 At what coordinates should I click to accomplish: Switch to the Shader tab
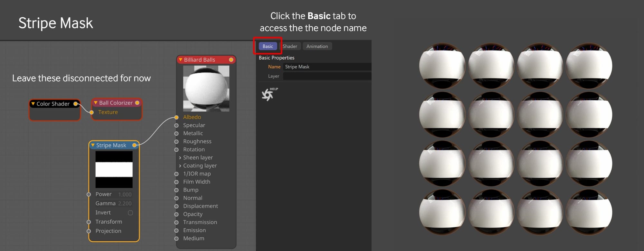pyautogui.click(x=290, y=46)
